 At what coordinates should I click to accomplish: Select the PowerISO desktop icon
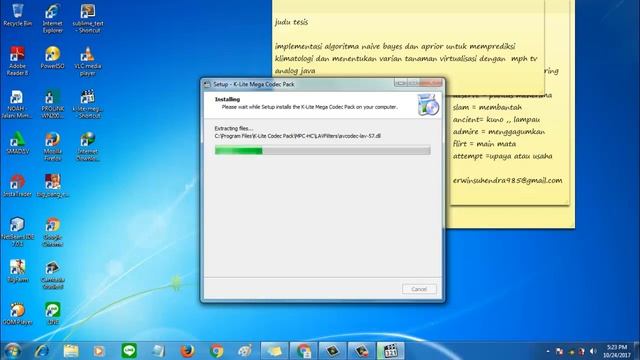(53, 57)
